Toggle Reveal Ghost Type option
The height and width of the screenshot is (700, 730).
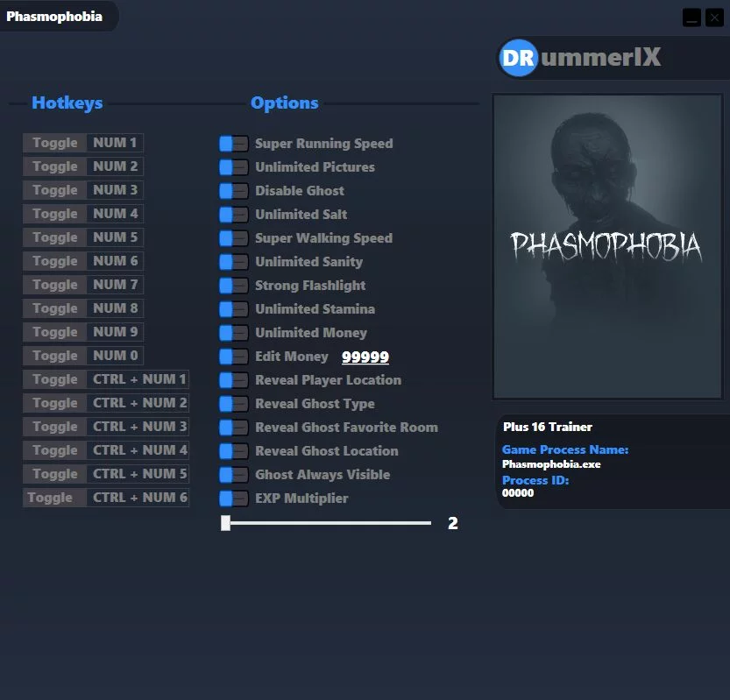[x=234, y=404]
